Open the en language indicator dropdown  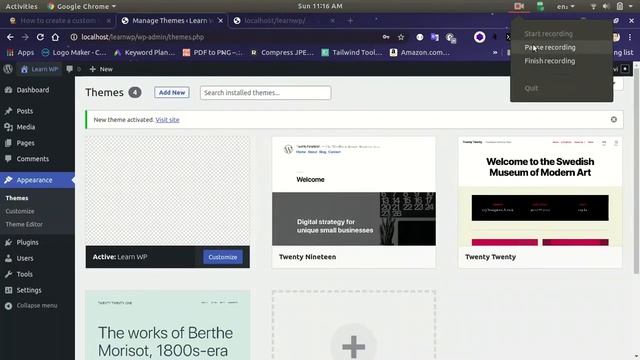565,6
